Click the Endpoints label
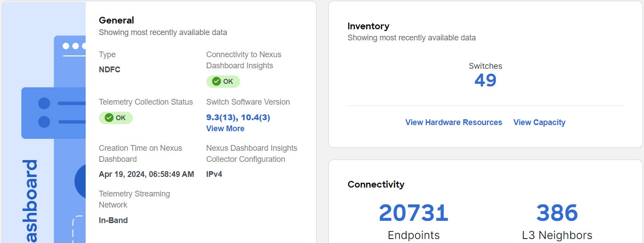This screenshot has height=243, width=644. pyautogui.click(x=414, y=235)
